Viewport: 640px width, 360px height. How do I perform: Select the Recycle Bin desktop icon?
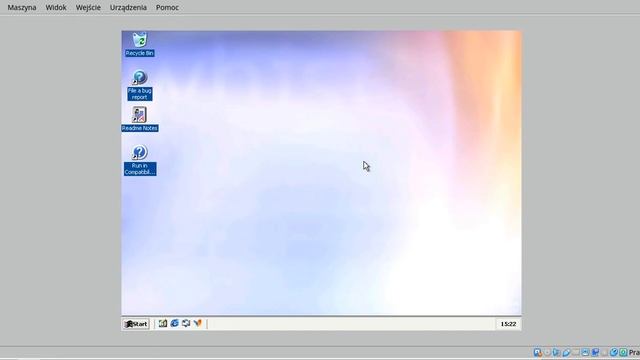point(140,44)
